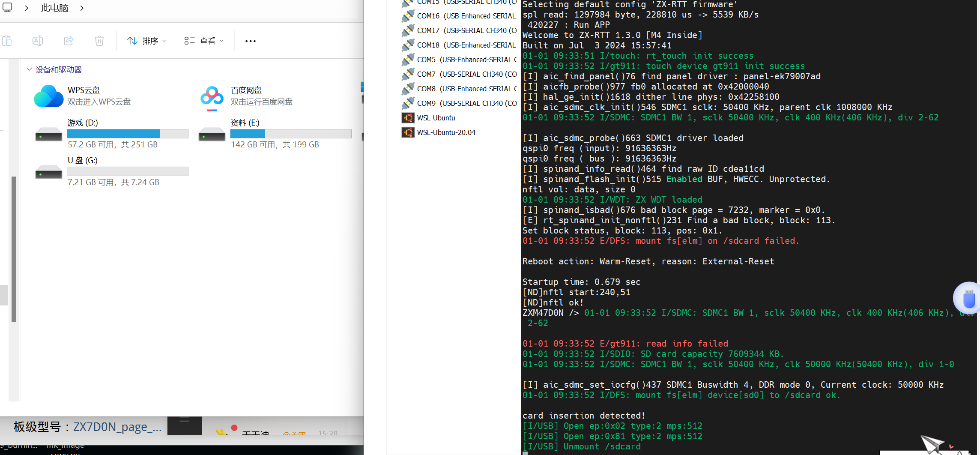This screenshot has width=980, height=455.
Task: Click the paste icon in Explorer toolbar
Action: (x=7, y=41)
